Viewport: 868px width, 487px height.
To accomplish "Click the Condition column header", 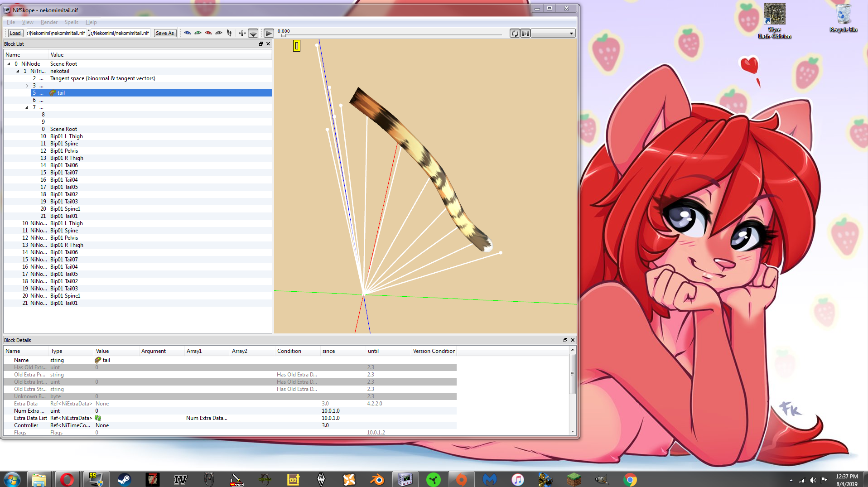I will [x=298, y=351].
